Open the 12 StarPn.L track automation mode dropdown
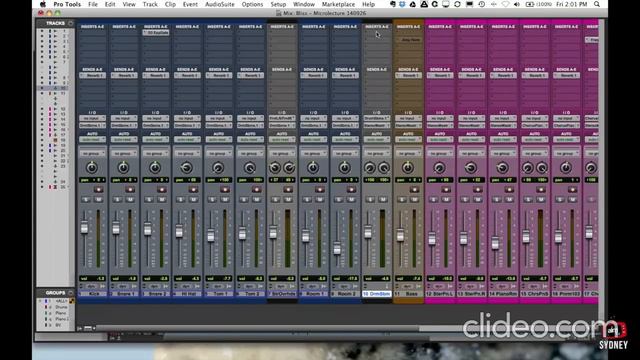Image resolution: width=640 pixels, height=360 pixels. 440,140
